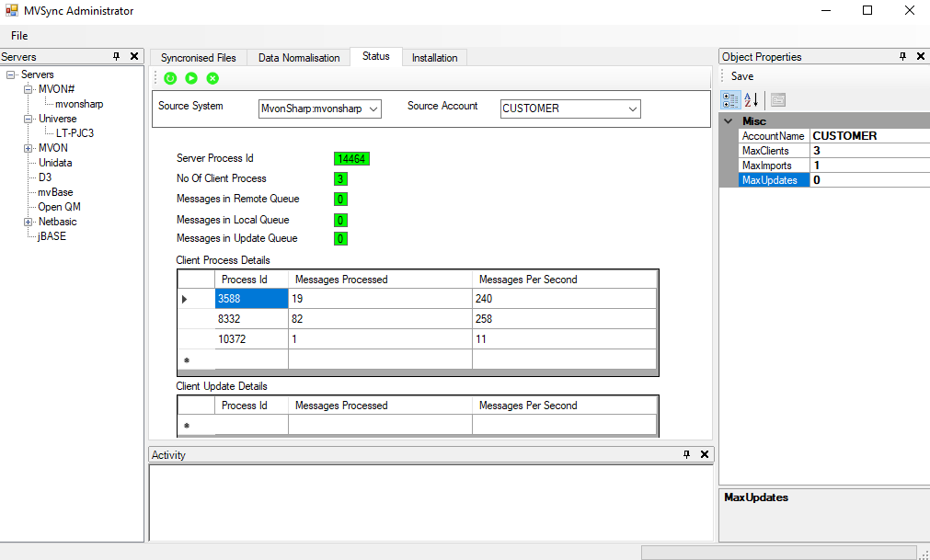Viewport: 930px width, 560px height.
Task: Open Property Pages icon in Object Properties
Action: (778, 100)
